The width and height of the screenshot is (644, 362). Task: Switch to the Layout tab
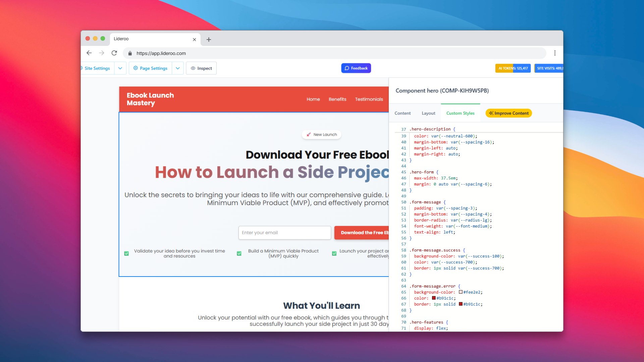(428, 113)
